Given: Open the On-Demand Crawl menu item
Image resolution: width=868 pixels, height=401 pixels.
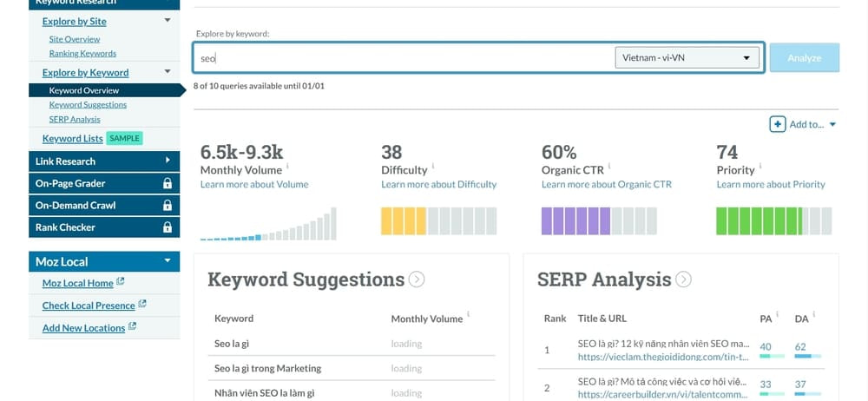Looking at the screenshot, I should click(104, 206).
